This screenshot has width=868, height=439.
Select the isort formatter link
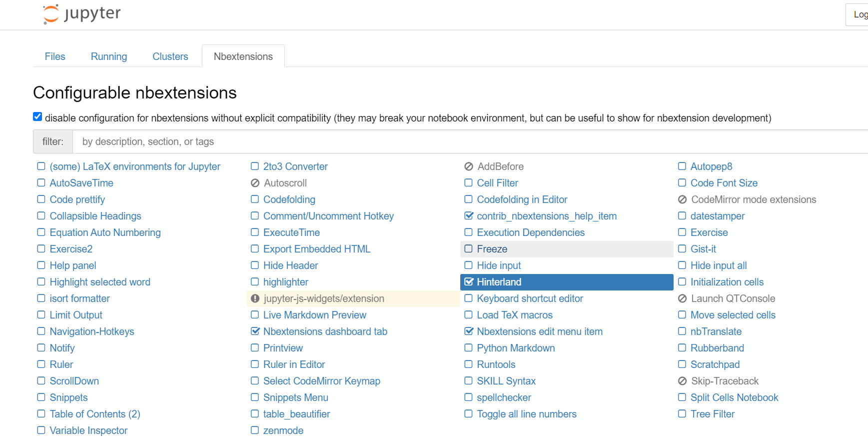[x=80, y=298]
